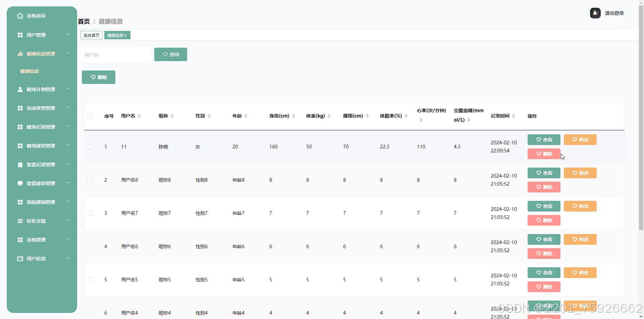Go to 首页 in the breadcrumb
The height and width of the screenshot is (319, 644).
(84, 21)
